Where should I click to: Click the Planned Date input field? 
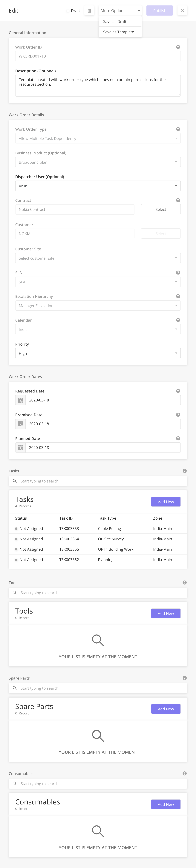point(103,447)
